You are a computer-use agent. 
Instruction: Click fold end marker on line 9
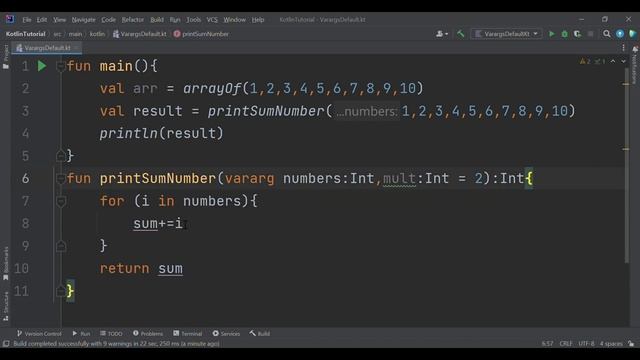click(x=61, y=246)
